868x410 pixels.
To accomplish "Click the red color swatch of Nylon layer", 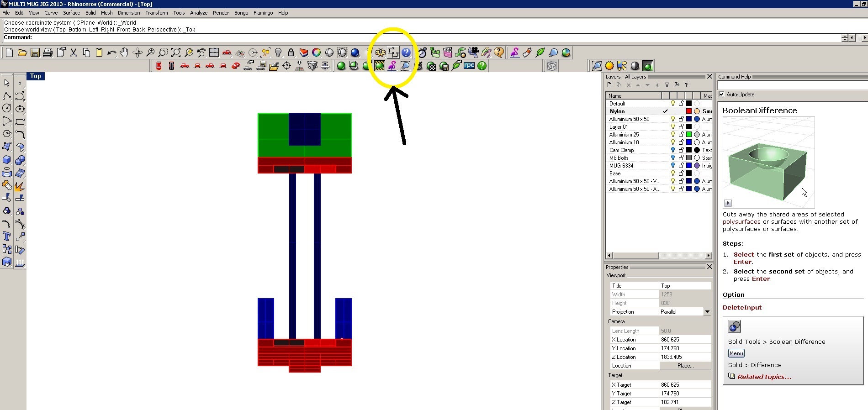I will 689,111.
